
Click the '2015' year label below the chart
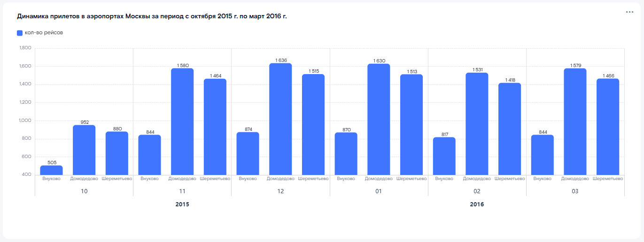coord(182,204)
